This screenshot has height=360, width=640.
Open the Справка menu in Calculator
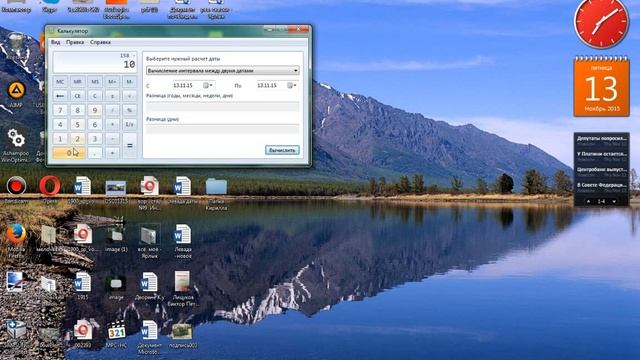(100, 42)
